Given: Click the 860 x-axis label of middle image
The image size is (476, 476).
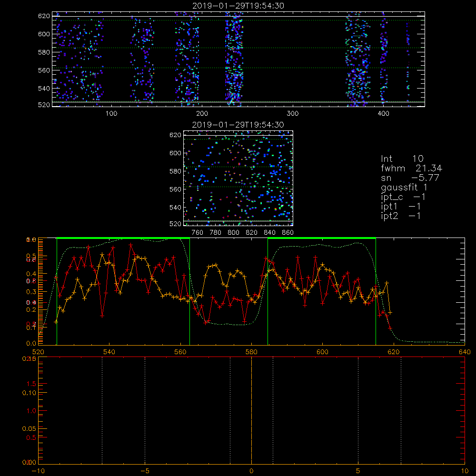Looking at the screenshot, I should pos(288,233).
